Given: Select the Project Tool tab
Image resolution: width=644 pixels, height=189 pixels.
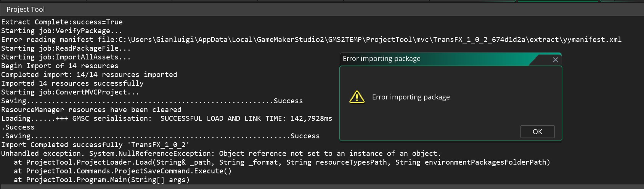Looking at the screenshot, I should click(x=26, y=9).
